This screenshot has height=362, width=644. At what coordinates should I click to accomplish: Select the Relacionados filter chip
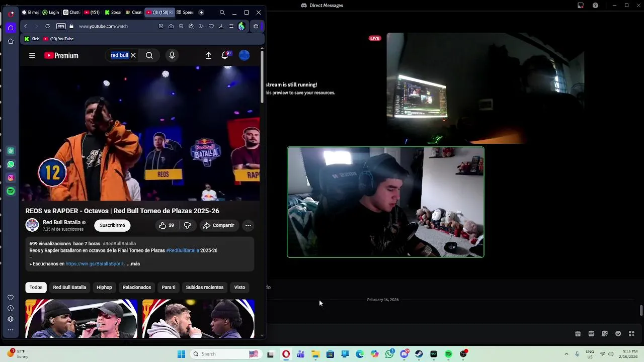click(x=137, y=287)
